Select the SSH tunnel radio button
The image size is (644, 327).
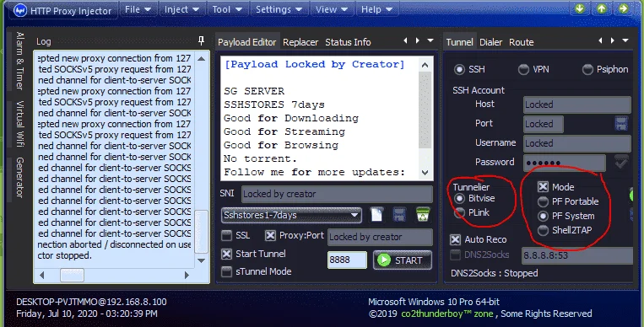(x=459, y=70)
